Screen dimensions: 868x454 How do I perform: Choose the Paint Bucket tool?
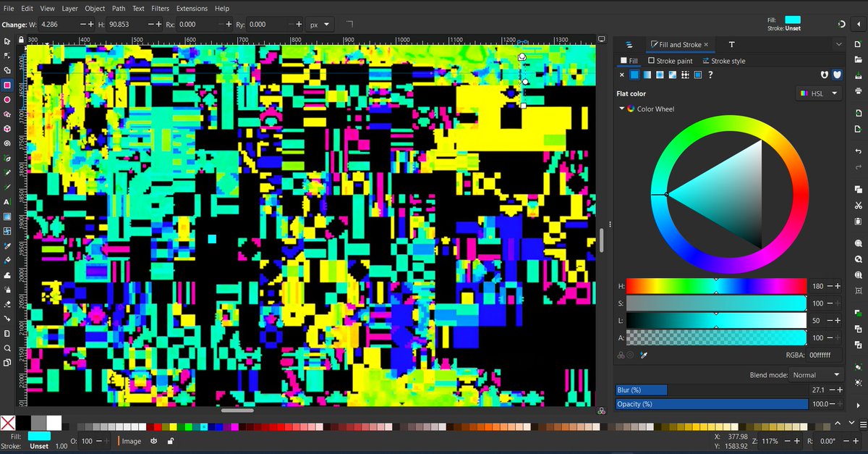point(7,260)
